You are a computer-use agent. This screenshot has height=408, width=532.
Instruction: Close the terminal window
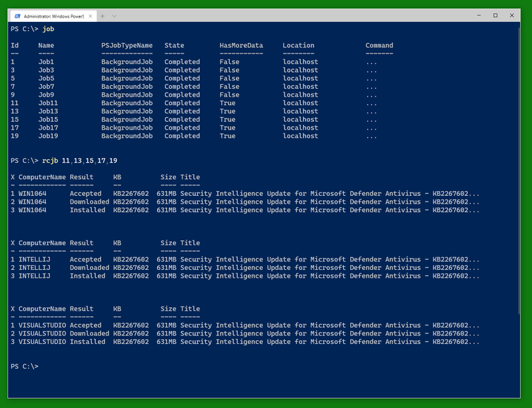pos(512,16)
